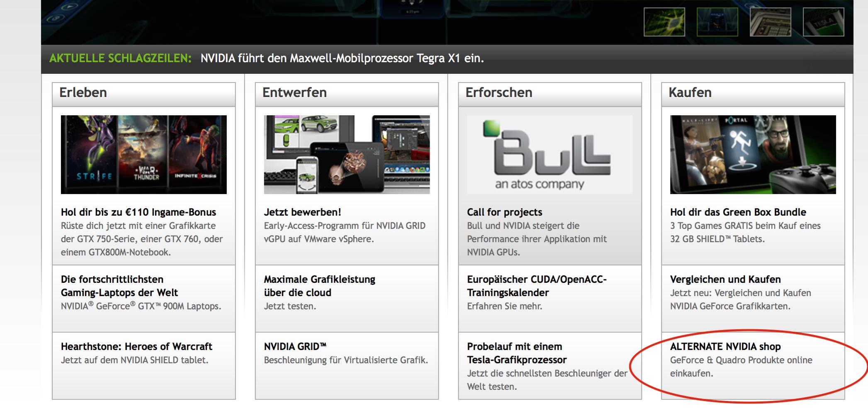
Task: Open the Kaufen section heading
Action: [x=690, y=92]
